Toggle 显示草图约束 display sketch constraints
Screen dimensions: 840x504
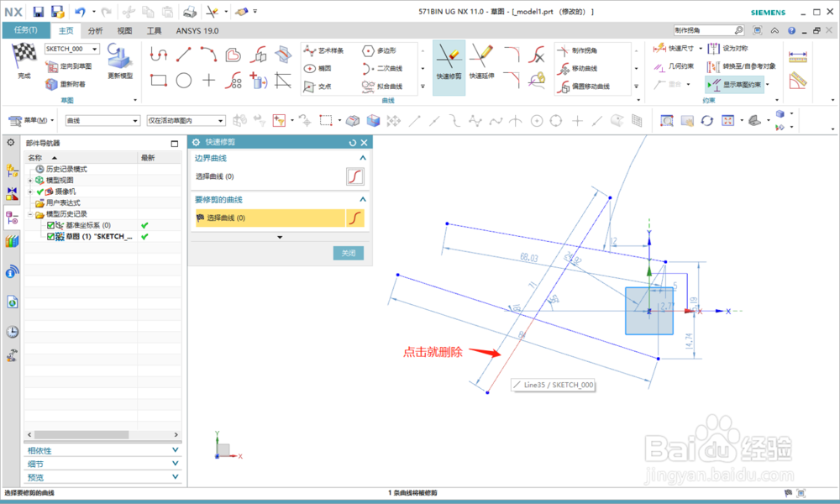click(x=736, y=85)
